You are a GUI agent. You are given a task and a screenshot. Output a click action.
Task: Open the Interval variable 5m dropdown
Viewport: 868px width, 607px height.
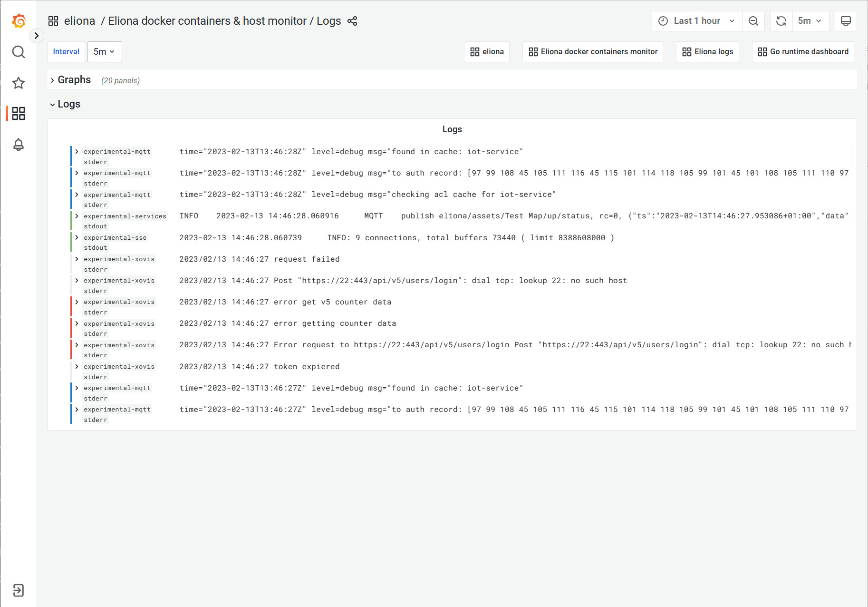[x=105, y=52]
